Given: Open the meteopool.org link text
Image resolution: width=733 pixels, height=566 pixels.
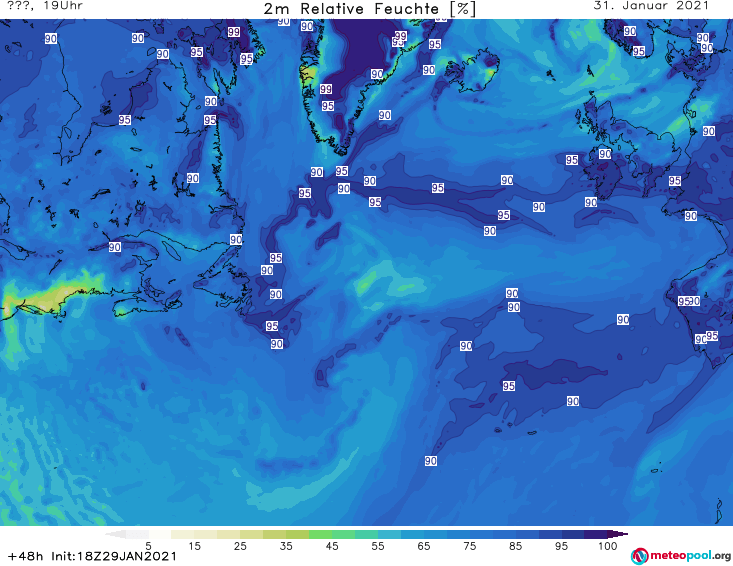Looking at the screenshot, I should click(x=690, y=556).
